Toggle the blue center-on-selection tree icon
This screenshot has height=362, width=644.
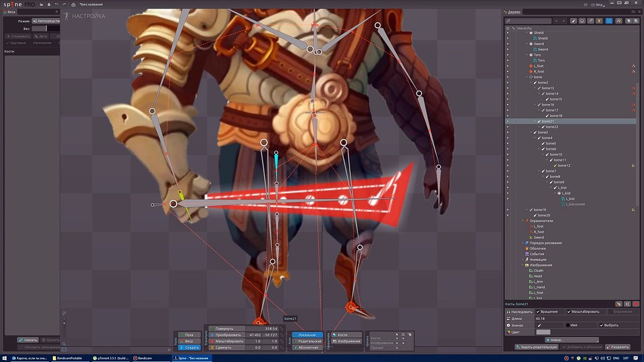tap(609, 21)
